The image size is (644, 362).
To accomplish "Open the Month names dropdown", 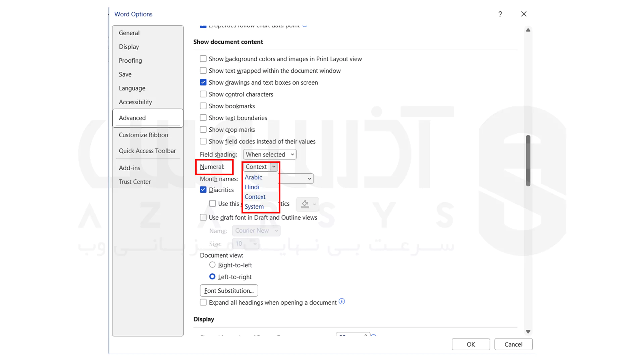I will 309,179.
